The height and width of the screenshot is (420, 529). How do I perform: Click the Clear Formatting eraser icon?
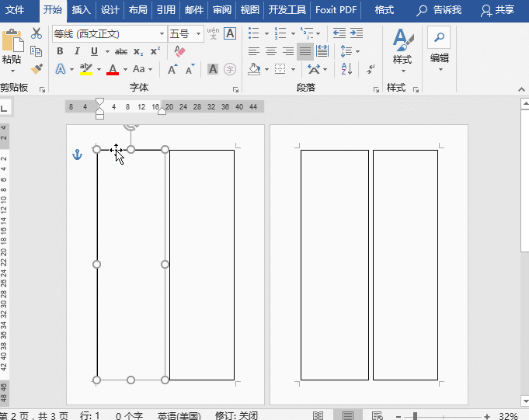tap(181, 51)
